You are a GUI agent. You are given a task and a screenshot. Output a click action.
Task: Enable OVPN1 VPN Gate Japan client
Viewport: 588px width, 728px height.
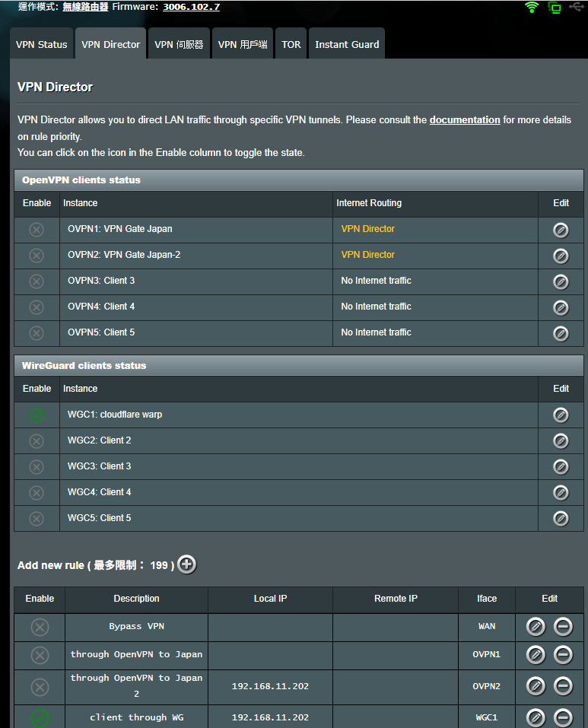[37, 230]
